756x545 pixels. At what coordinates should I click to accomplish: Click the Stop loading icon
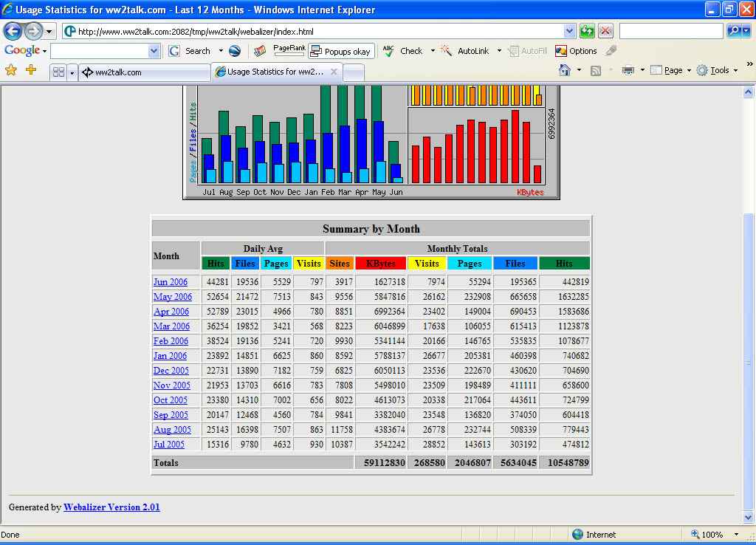[x=605, y=31]
